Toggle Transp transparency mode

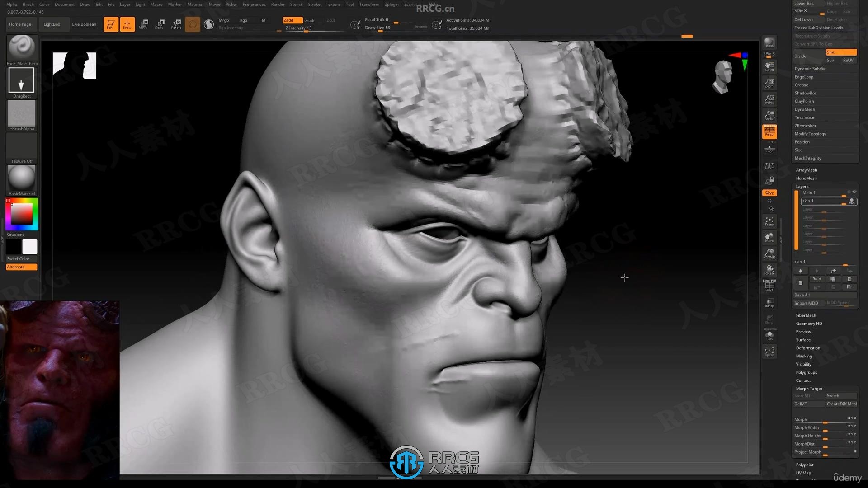point(769,302)
